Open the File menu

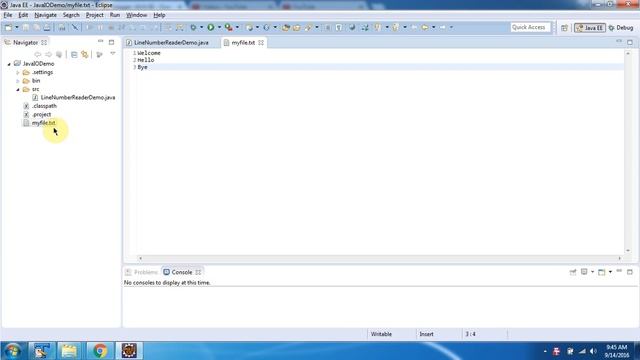(8, 15)
